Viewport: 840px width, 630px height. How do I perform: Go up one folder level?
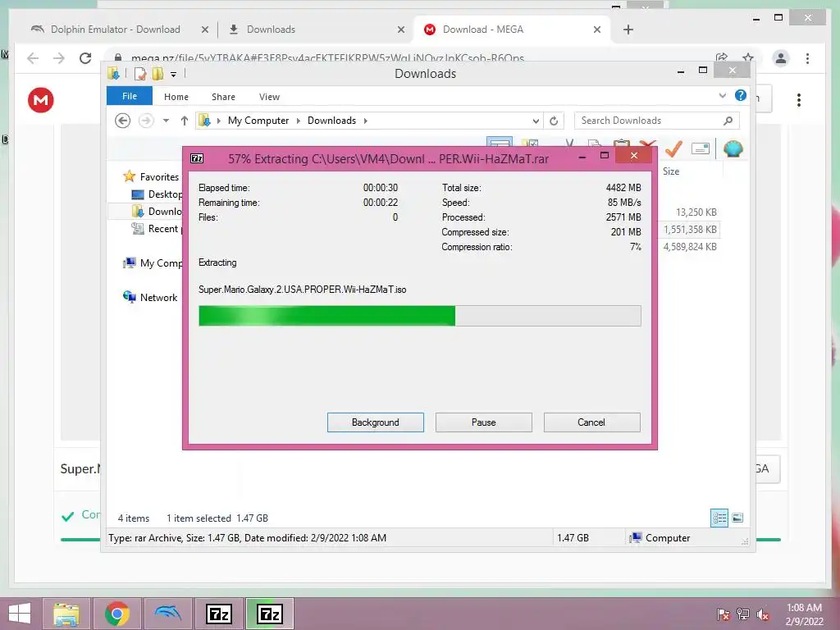(x=185, y=121)
